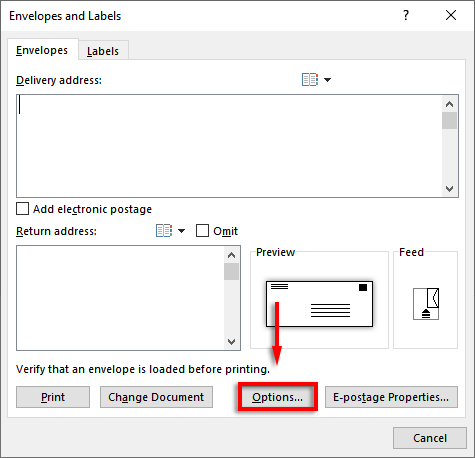
Task: Enable Add electronic postage checkbox
Action: 22,209
